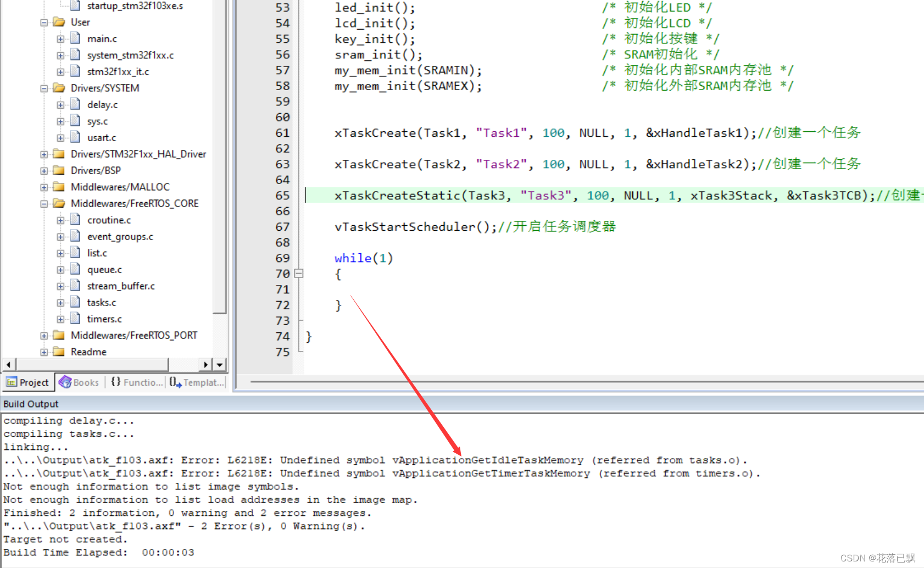Switch to the Project tab
This screenshot has height=568, width=924.
28,382
